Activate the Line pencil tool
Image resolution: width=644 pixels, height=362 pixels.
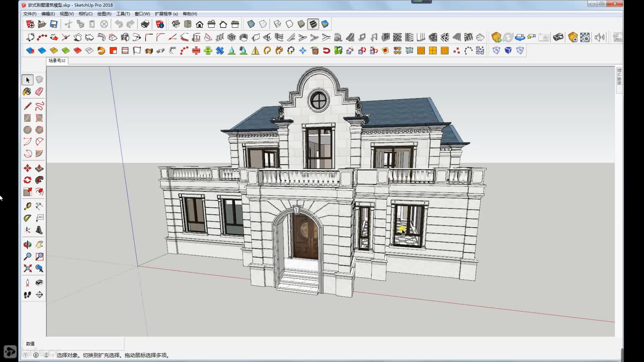coord(28,106)
